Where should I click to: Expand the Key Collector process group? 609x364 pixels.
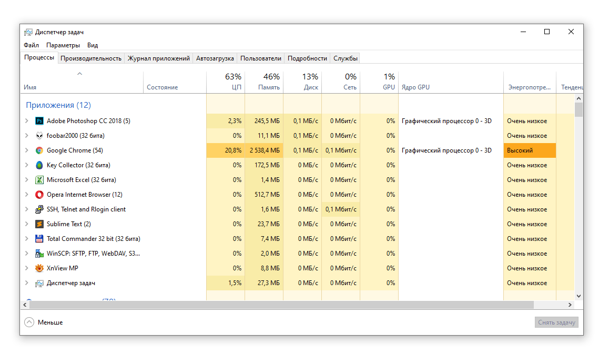tap(26, 165)
